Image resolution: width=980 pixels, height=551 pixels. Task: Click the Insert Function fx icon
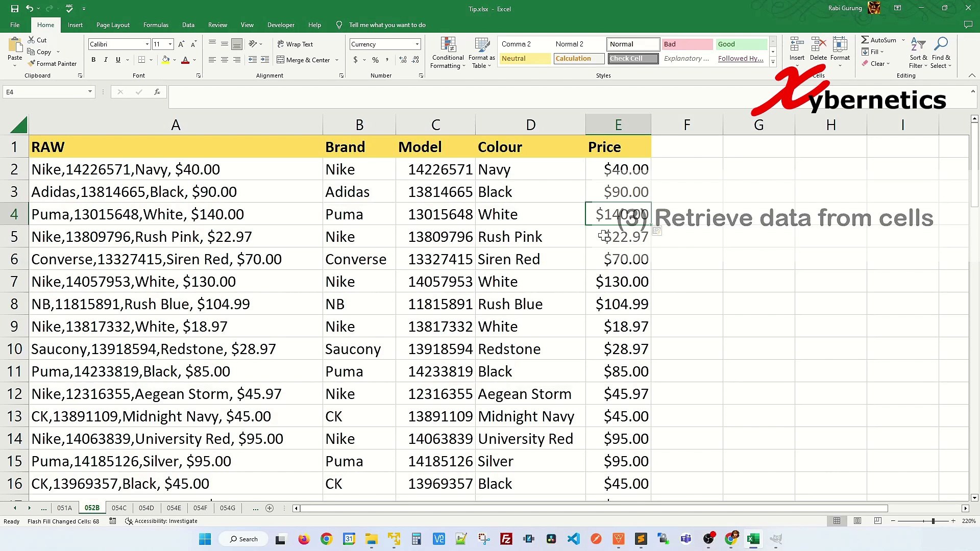point(157,92)
